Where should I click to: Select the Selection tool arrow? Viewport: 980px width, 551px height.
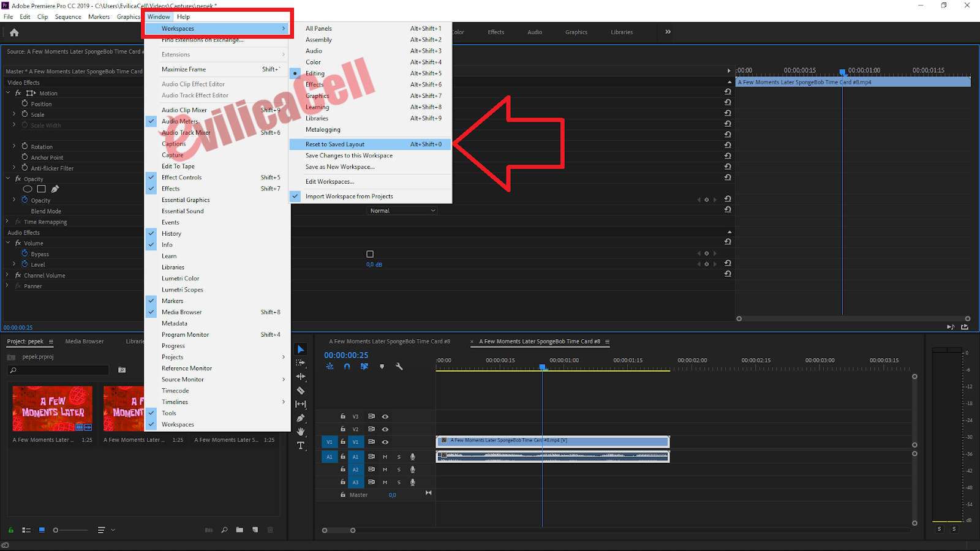click(301, 350)
